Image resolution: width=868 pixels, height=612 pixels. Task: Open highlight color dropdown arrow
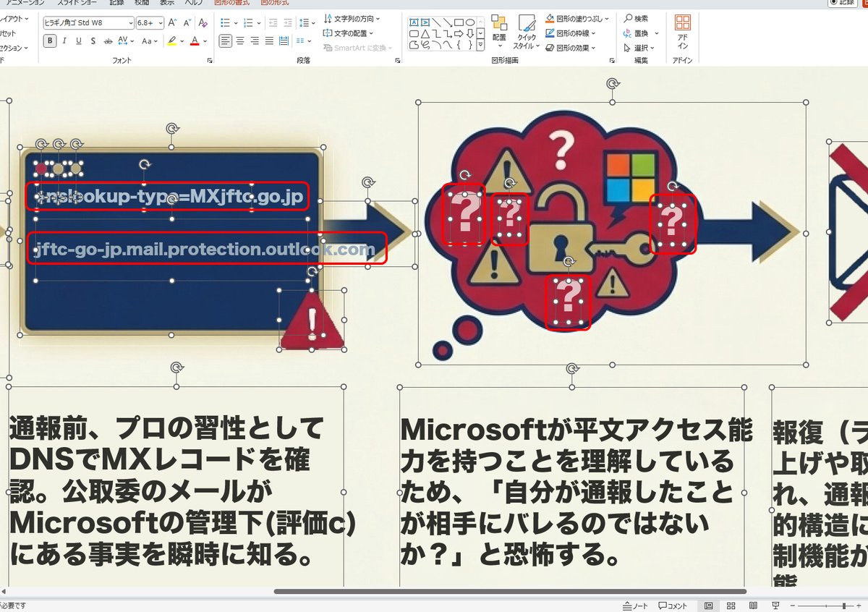[182, 41]
